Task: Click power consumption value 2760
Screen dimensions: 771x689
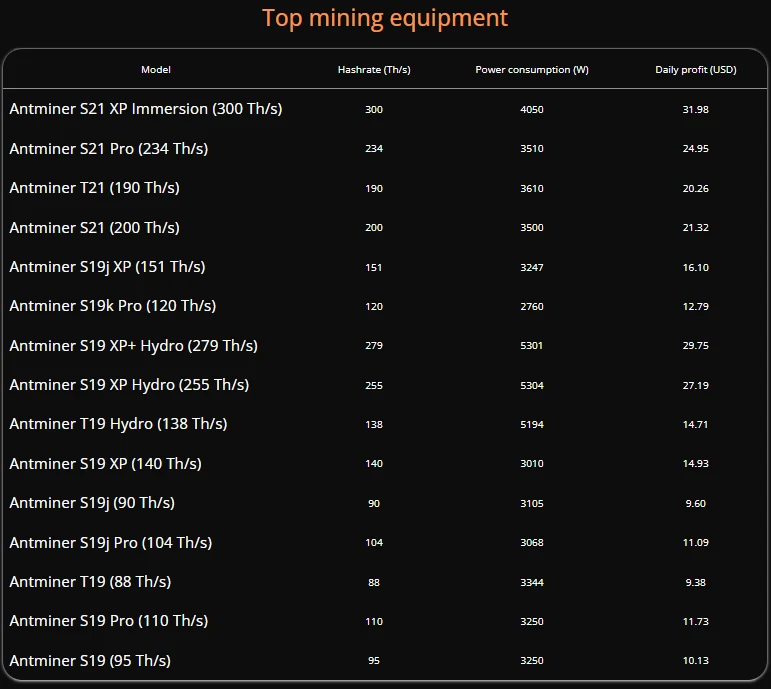Action: pyautogui.click(x=532, y=306)
